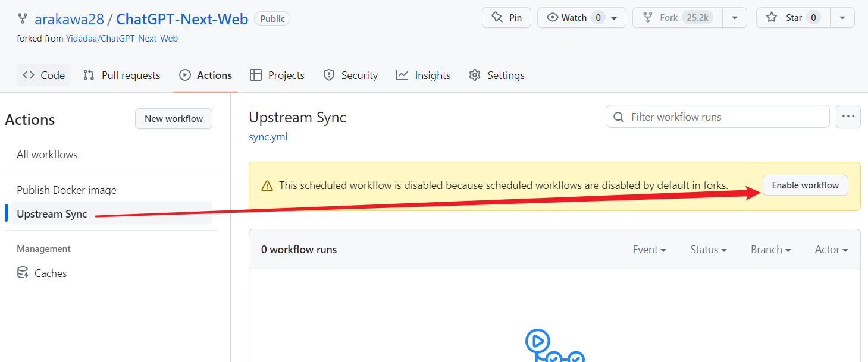Click the graph icon on Insights tab
Screen dimensions: 868x362
(403, 75)
